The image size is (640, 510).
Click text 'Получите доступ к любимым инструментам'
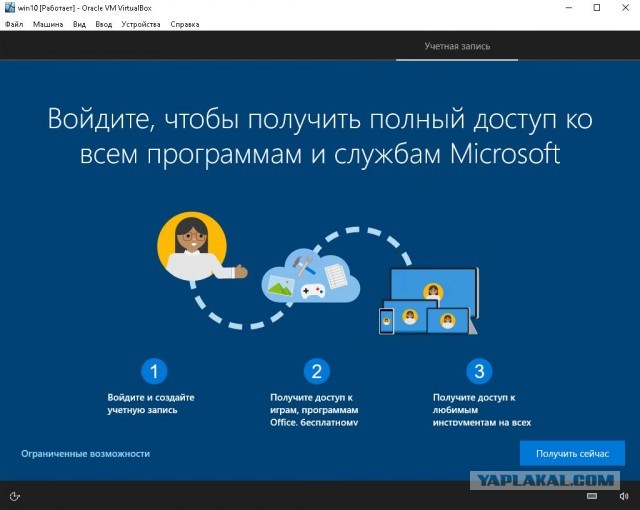tap(482, 410)
